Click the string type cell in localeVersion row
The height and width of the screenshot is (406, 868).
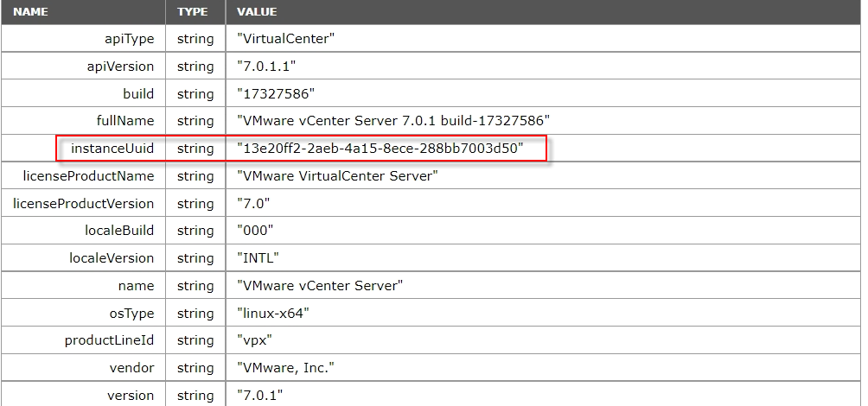pyautogui.click(x=195, y=258)
